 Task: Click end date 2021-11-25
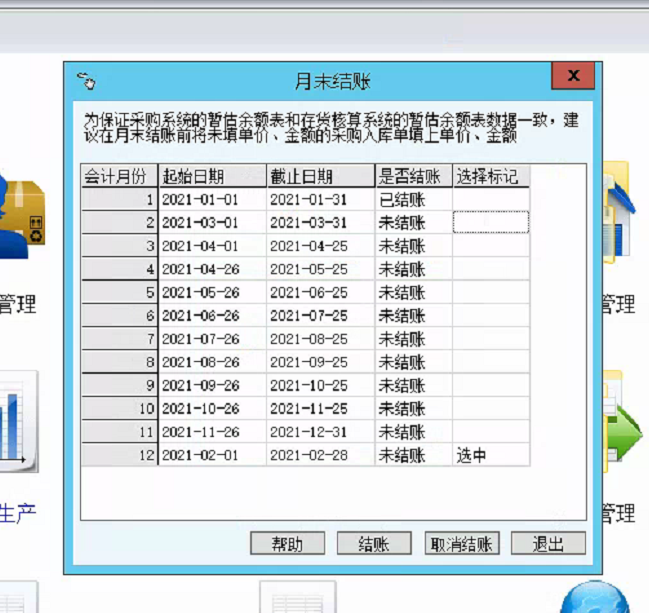point(321,409)
